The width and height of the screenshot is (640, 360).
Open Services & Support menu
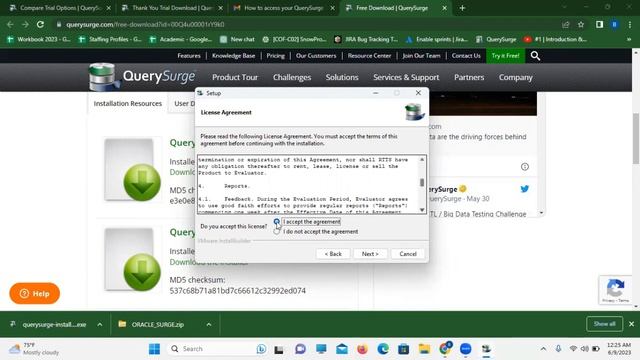pos(406,77)
